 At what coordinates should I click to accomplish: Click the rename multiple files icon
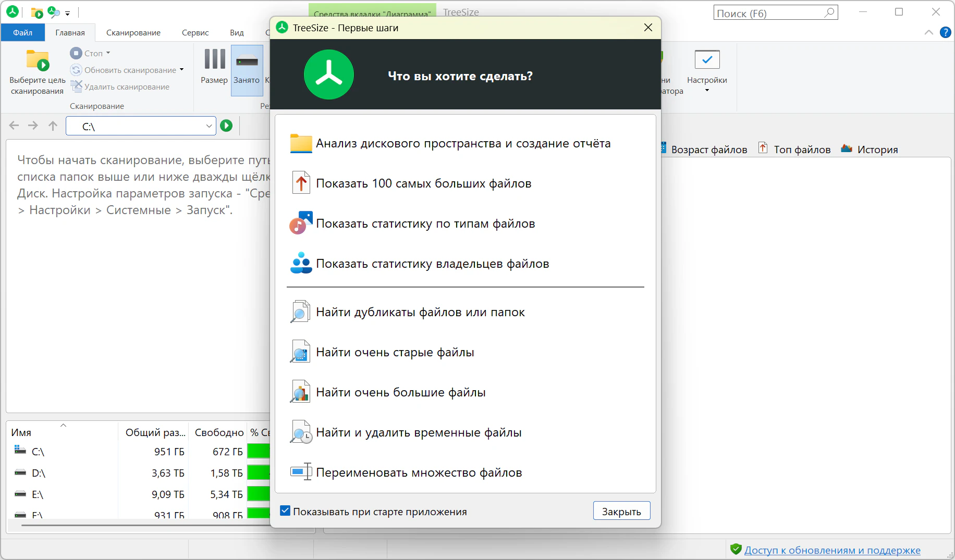pos(301,472)
